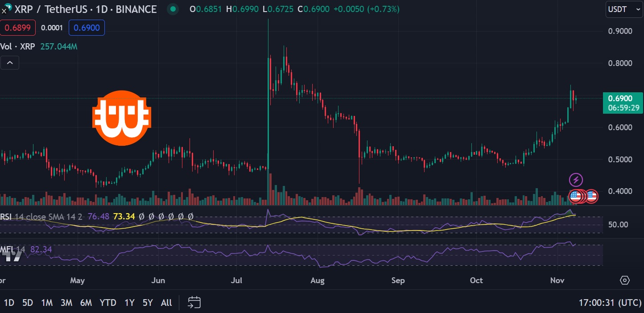This screenshot has height=313, width=644.
Task: Open chart settings gear icon
Action: pos(625,280)
